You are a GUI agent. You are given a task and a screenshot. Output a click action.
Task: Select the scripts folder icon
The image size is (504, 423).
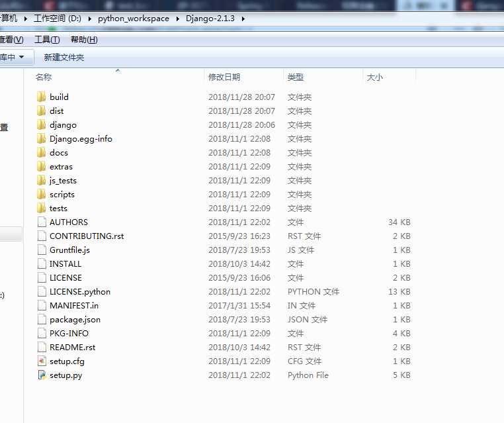(x=41, y=195)
